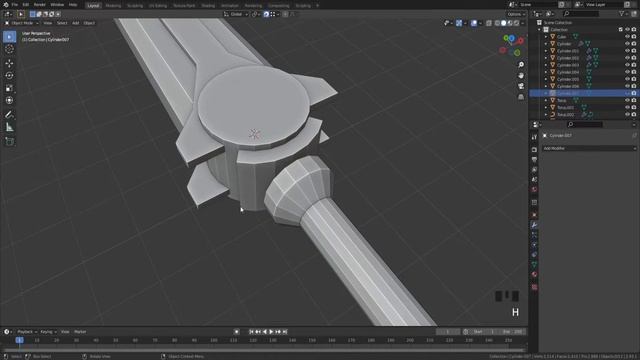The width and height of the screenshot is (640, 360).
Task: Select the Transform tool
Action: 9,100
